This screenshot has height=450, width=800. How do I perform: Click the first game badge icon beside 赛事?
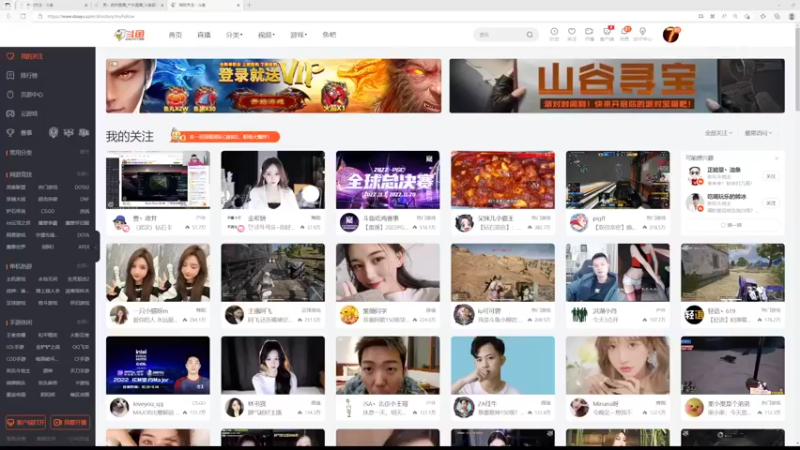tap(53, 133)
